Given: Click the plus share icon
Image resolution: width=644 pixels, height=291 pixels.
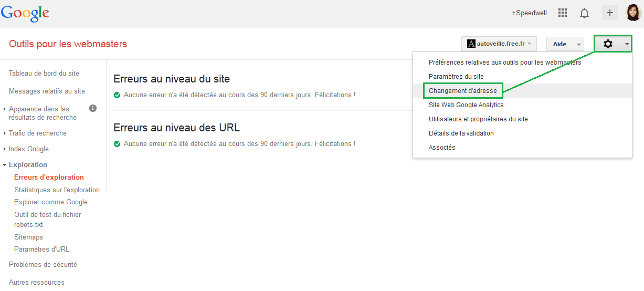Looking at the screenshot, I should pos(609,13).
